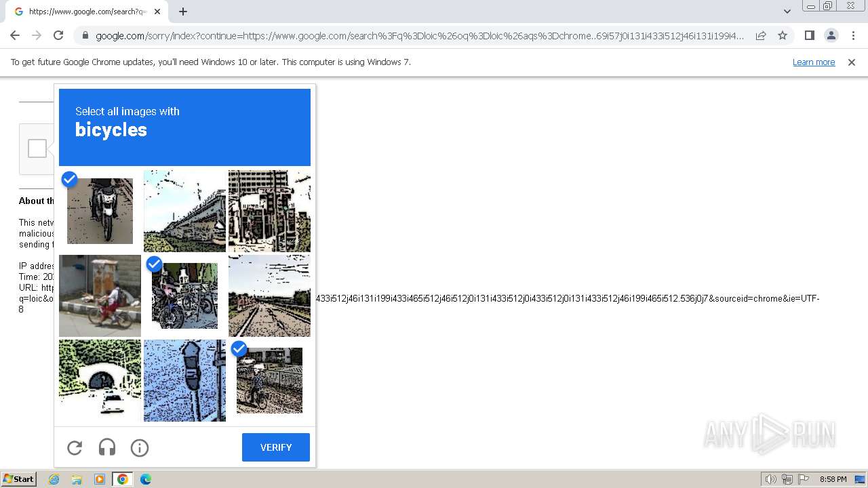Viewport: 868px width, 488px height.
Task: Open the 8:58 PM system clock
Action: click(x=833, y=479)
